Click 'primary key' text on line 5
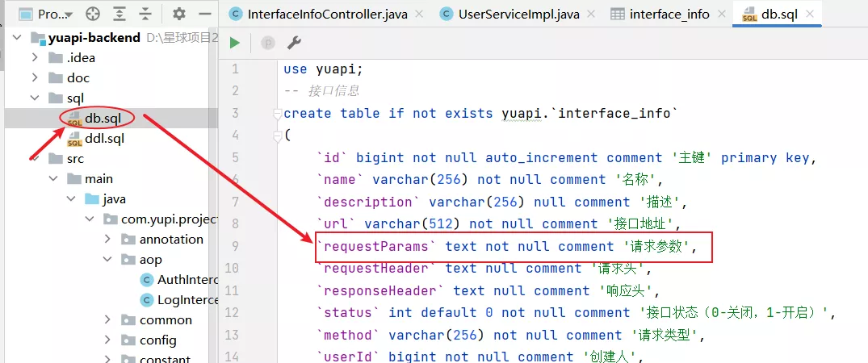The image size is (868, 363). pyautogui.click(x=765, y=158)
